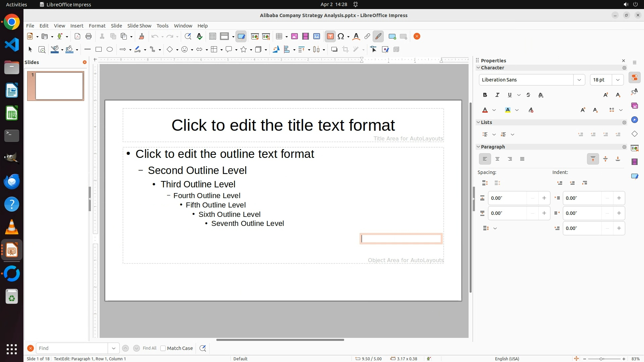Image resolution: width=644 pixels, height=362 pixels.
Task: Click the Find All button
Action: 149,348
